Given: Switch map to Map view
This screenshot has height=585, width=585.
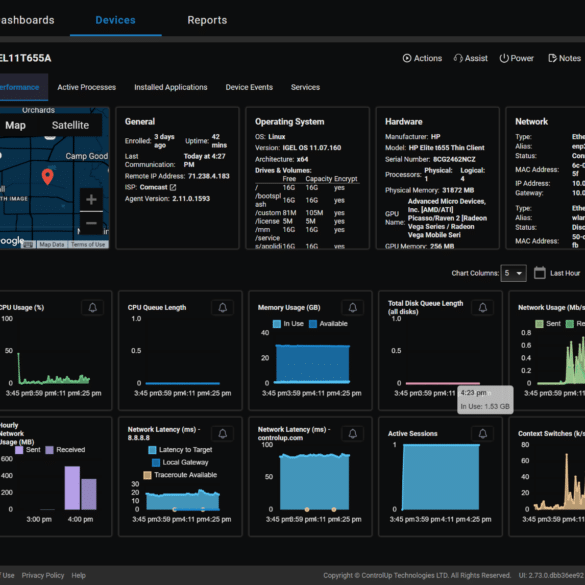Looking at the screenshot, I should (15, 125).
